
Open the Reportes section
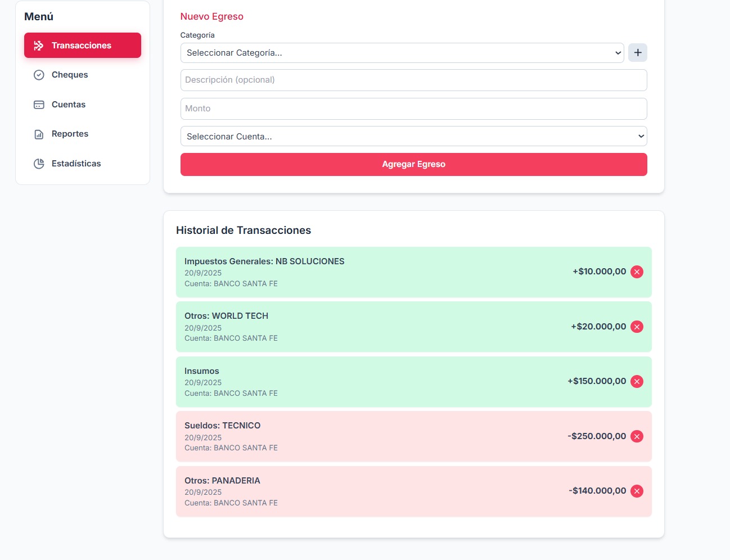point(70,134)
